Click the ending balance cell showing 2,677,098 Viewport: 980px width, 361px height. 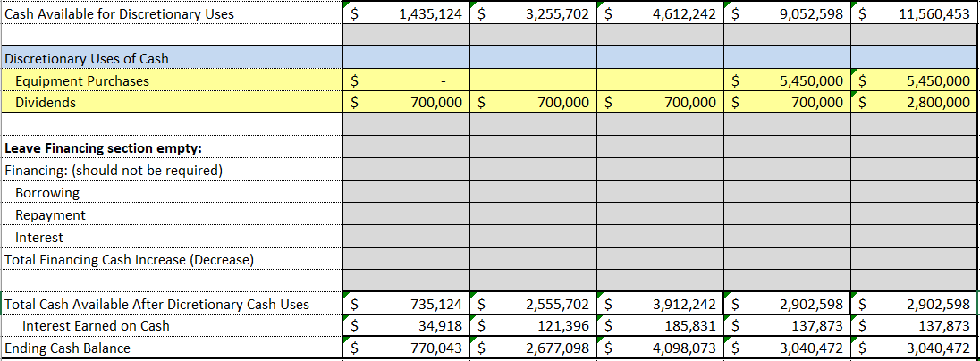coord(533,348)
